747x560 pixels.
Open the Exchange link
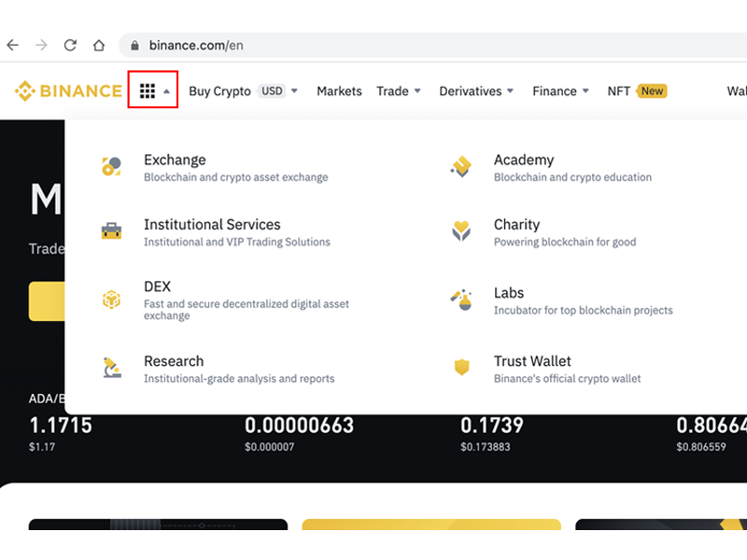[x=175, y=160]
